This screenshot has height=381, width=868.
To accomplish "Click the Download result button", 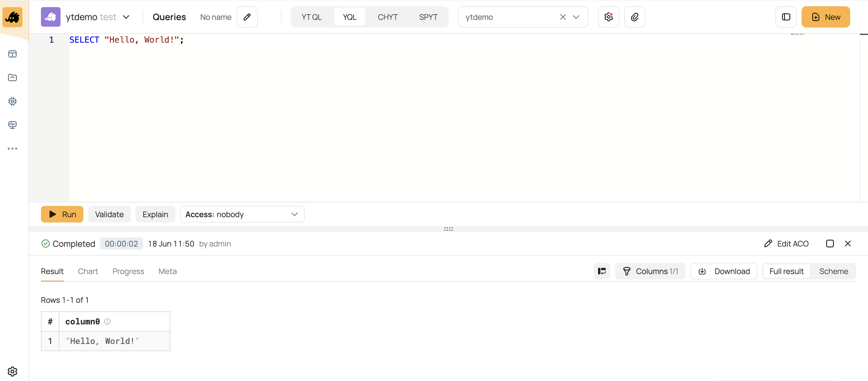I will click(x=724, y=271).
